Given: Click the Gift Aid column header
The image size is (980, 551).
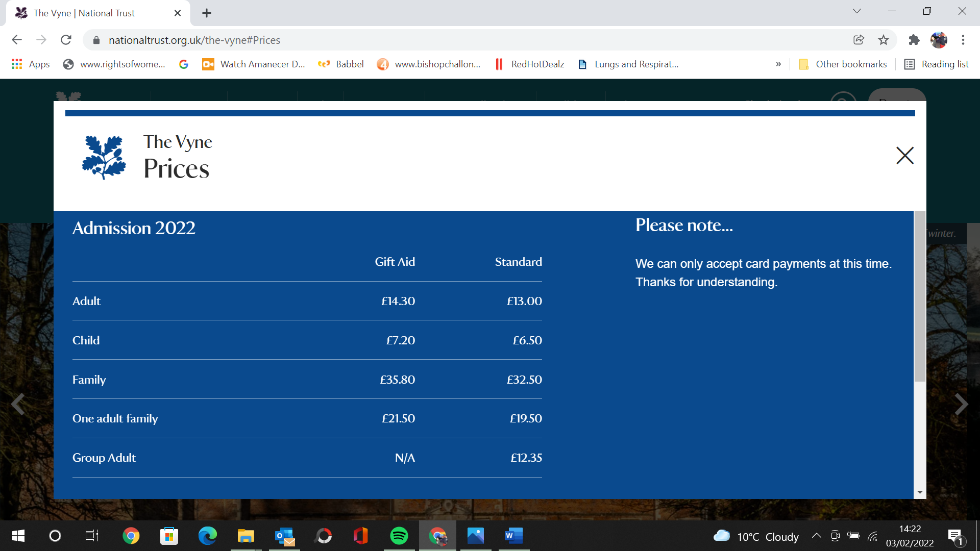Looking at the screenshot, I should [x=395, y=262].
